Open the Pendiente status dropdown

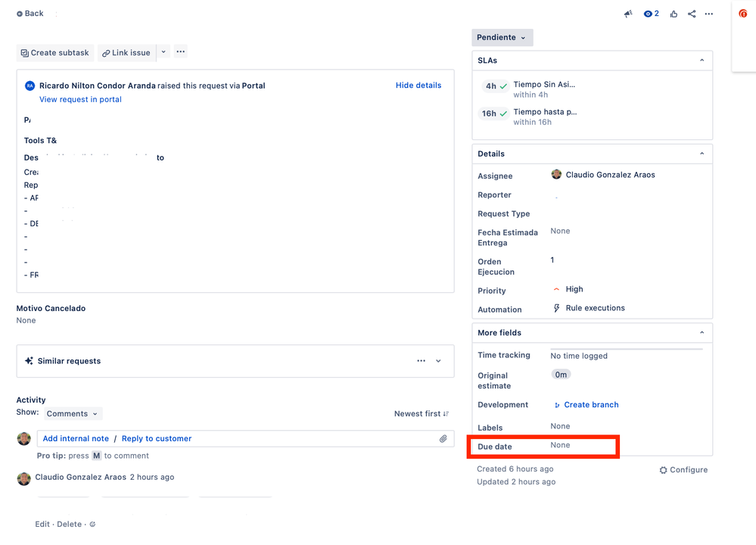click(502, 37)
